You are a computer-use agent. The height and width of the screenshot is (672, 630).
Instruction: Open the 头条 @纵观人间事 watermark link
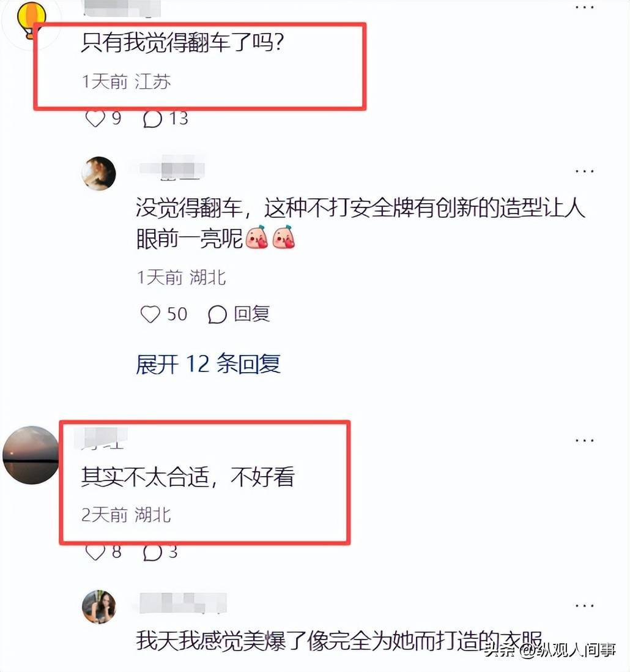click(550, 650)
